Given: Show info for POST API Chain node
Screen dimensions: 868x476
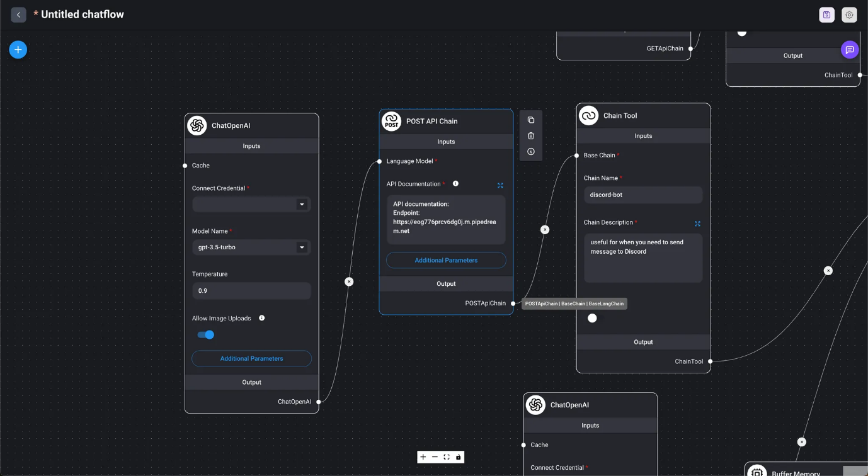Looking at the screenshot, I should 531,152.
